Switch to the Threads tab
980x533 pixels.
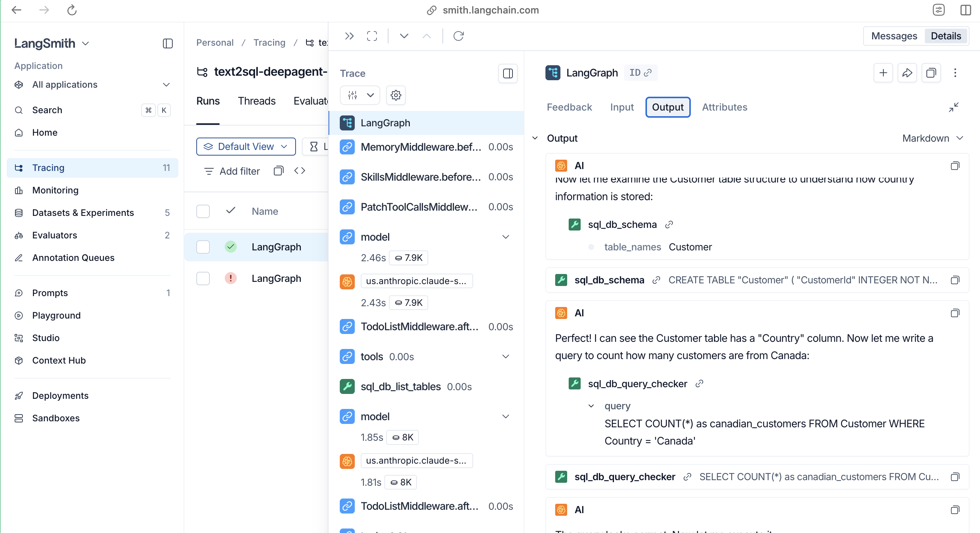(x=257, y=101)
